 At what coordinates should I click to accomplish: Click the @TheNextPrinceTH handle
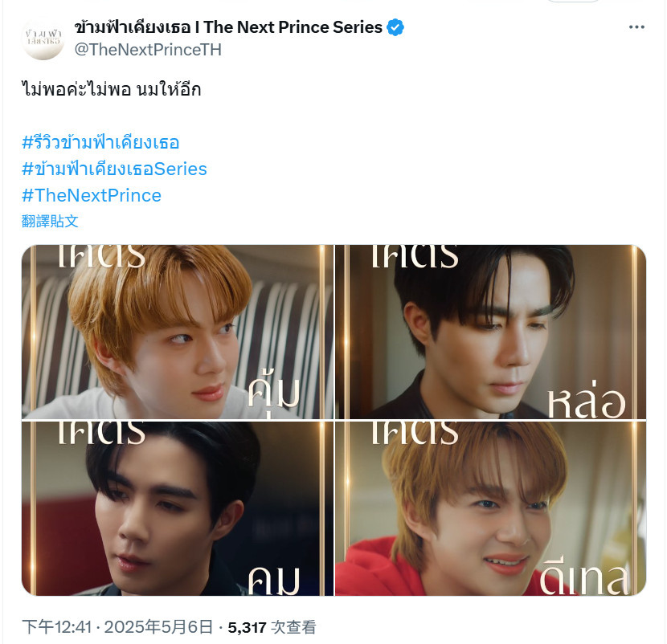[x=148, y=50]
